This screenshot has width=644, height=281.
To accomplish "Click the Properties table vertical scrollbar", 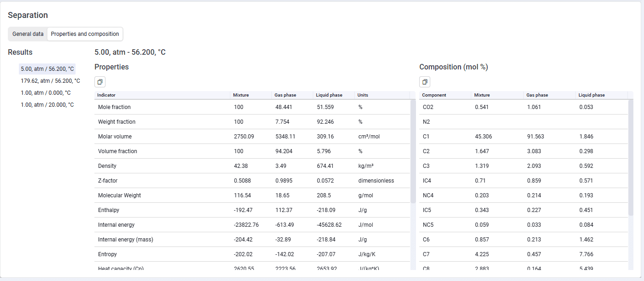I will pos(413,152).
